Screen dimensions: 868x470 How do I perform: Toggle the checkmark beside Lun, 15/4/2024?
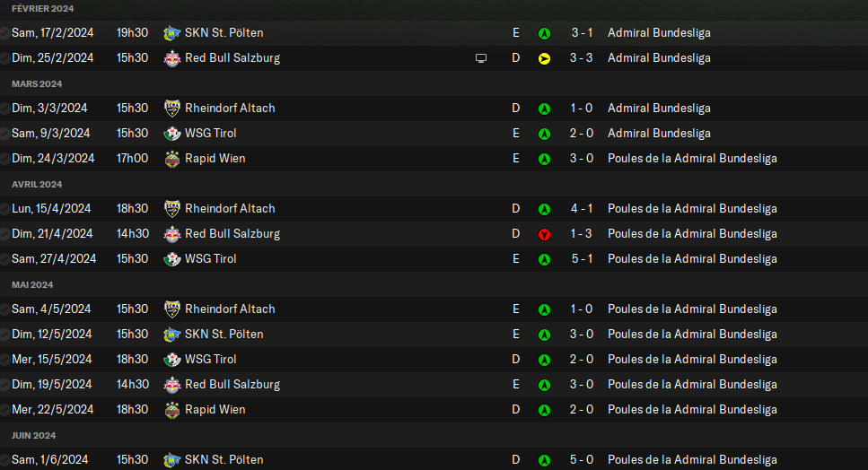click(5, 209)
